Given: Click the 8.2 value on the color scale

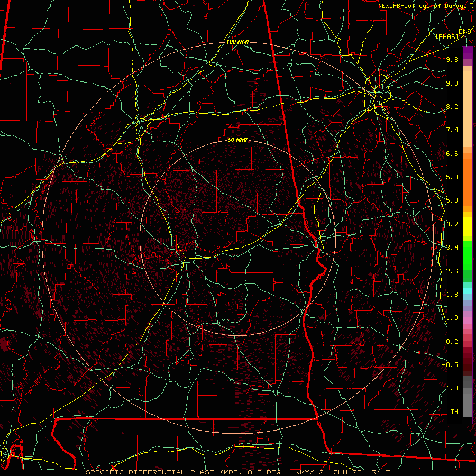Looking at the screenshot, I should pos(452,106).
